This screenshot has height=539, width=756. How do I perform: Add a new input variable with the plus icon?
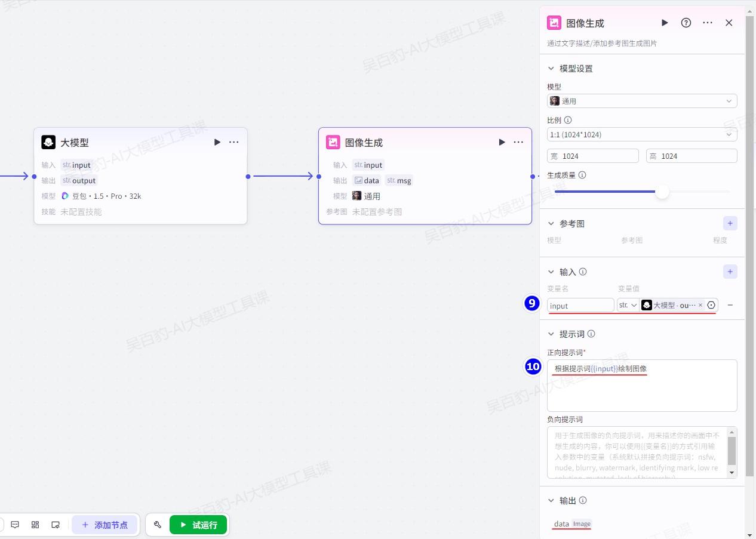(x=730, y=272)
